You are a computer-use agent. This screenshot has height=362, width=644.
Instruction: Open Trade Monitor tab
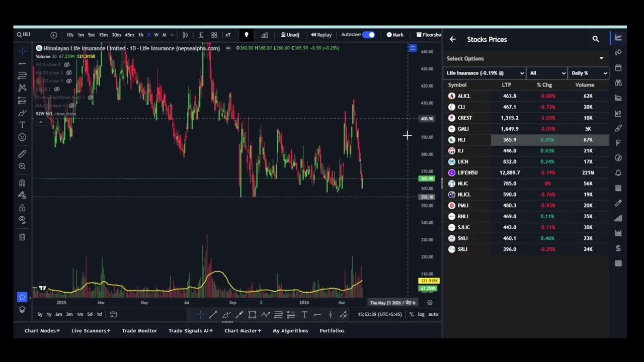(x=139, y=331)
